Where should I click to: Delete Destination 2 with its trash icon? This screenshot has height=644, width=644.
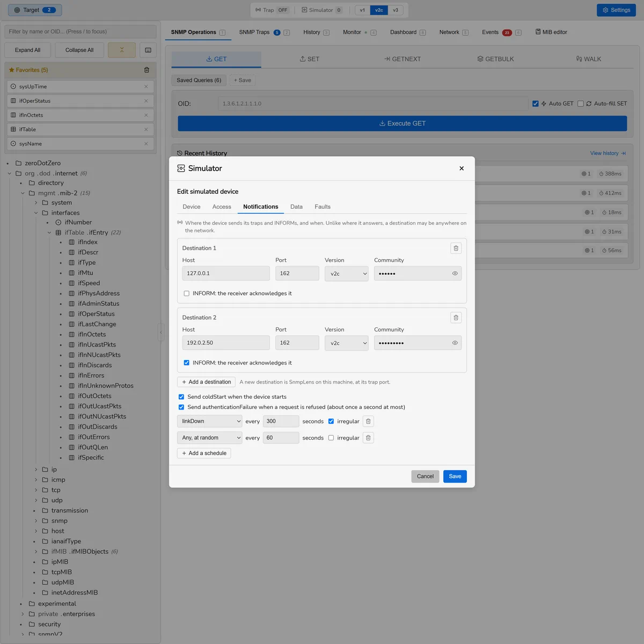point(456,318)
